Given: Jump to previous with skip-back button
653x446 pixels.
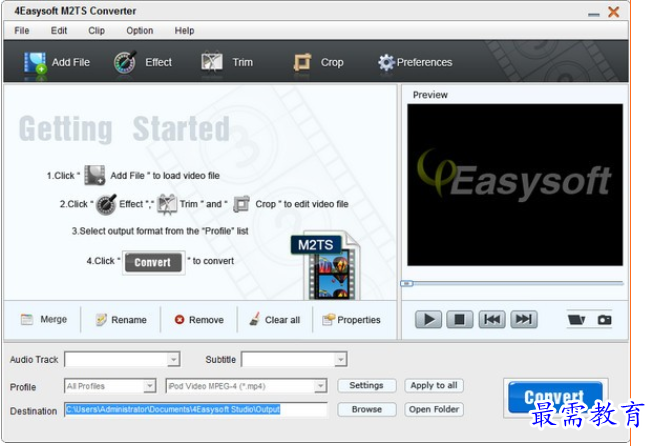Looking at the screenshot, I should pyautogui.click(x=492, y=320).
